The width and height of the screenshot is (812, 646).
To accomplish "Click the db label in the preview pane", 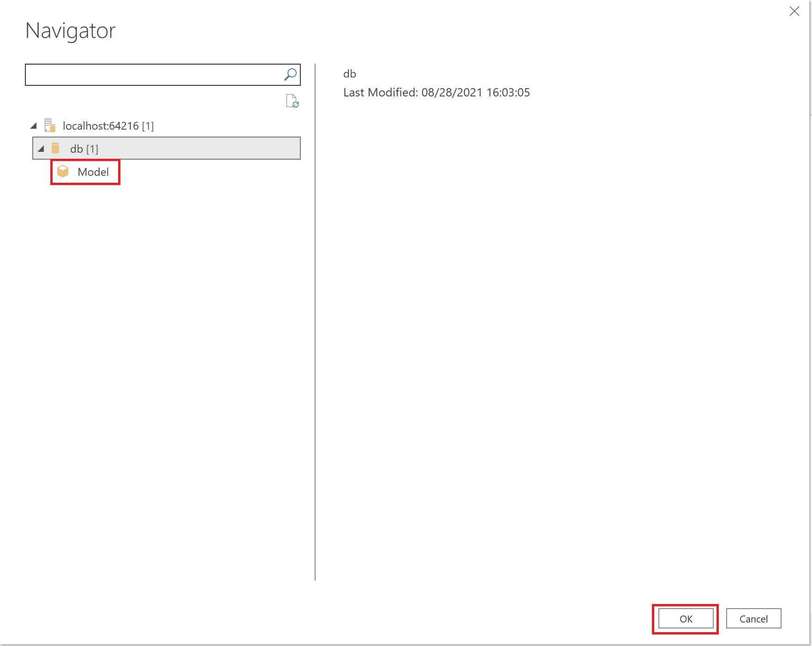I will pyautogui.click(x=349, y=74).
